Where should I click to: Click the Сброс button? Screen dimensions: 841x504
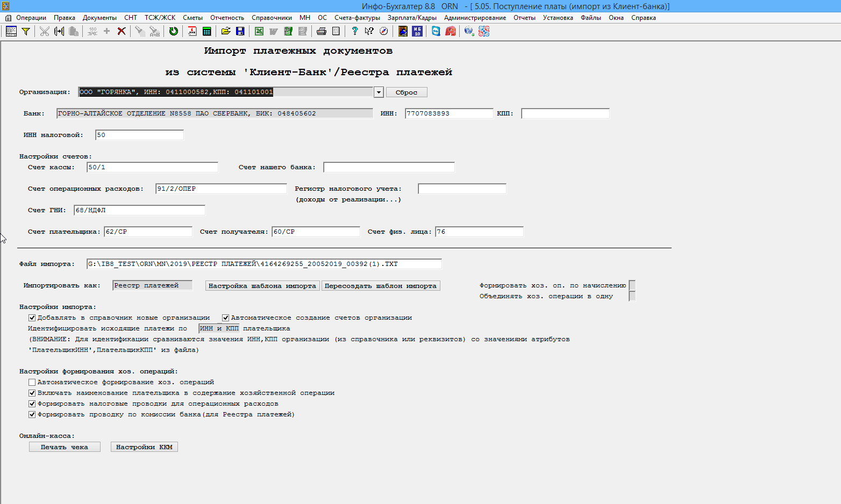(407, 92)
